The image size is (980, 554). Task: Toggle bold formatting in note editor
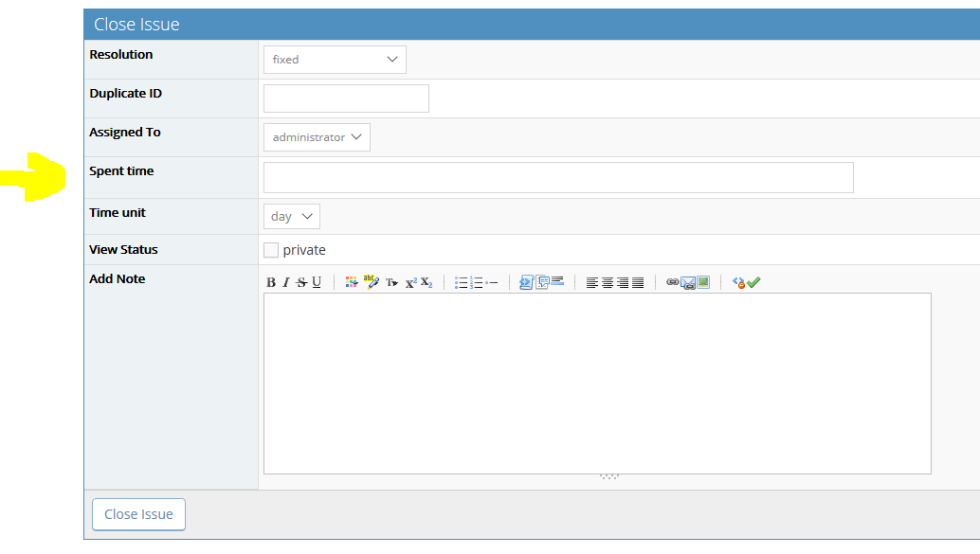271,282
